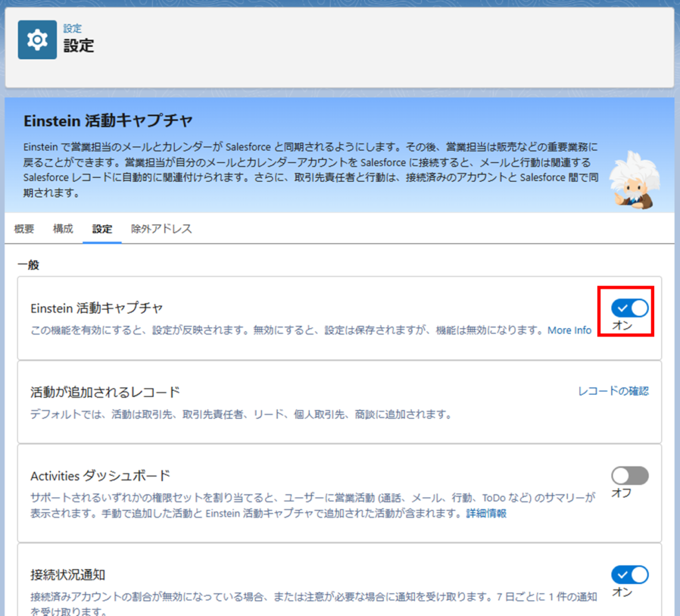This screenshot has height=616, width=680.
Task: Click the Activities ダッシュボード title
Action: [x=100, y=476]
